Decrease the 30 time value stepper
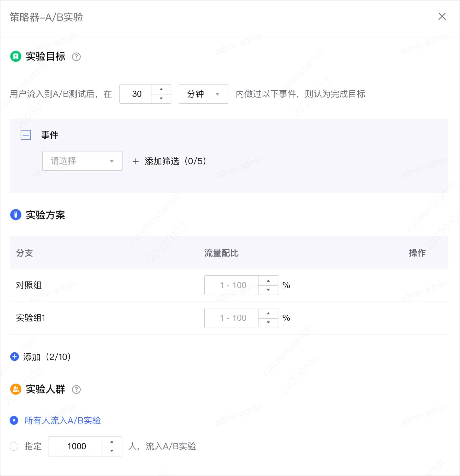The image size is (460, 476). (161, 99)
